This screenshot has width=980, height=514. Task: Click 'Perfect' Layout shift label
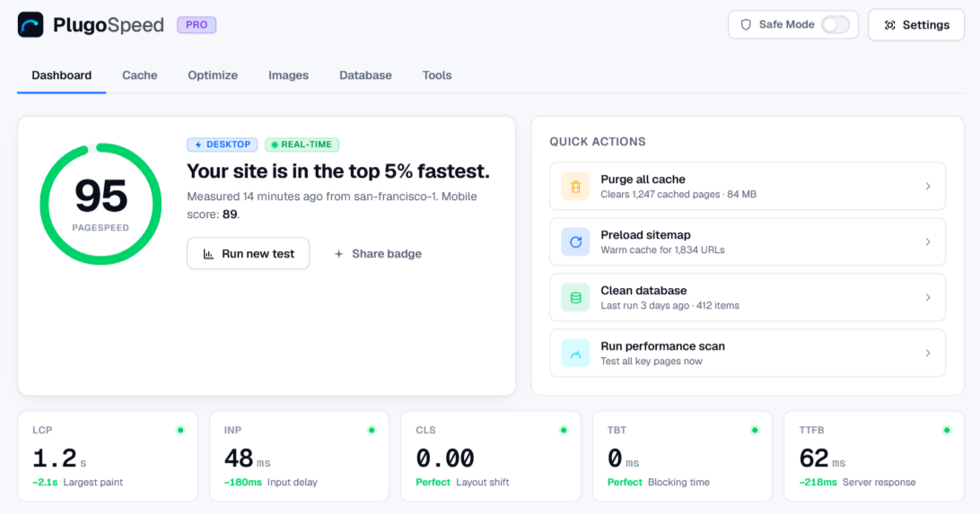coord(433,482)
